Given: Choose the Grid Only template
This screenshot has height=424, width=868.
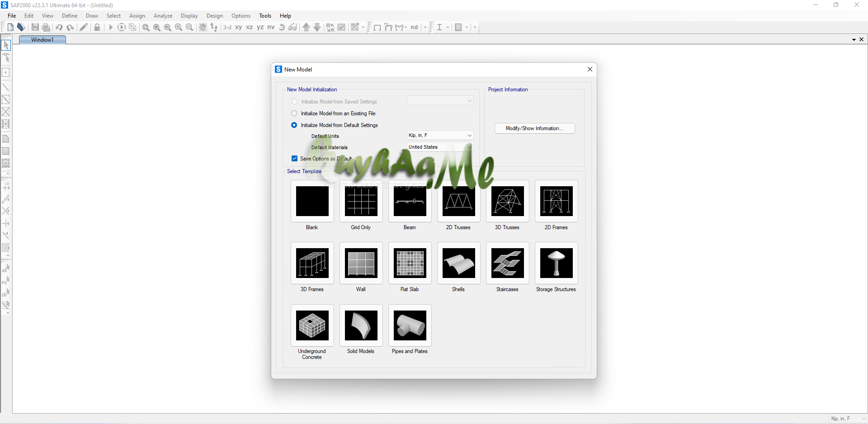Looking at the screenshot, I should pyautogui.click(x=361, y=201).
